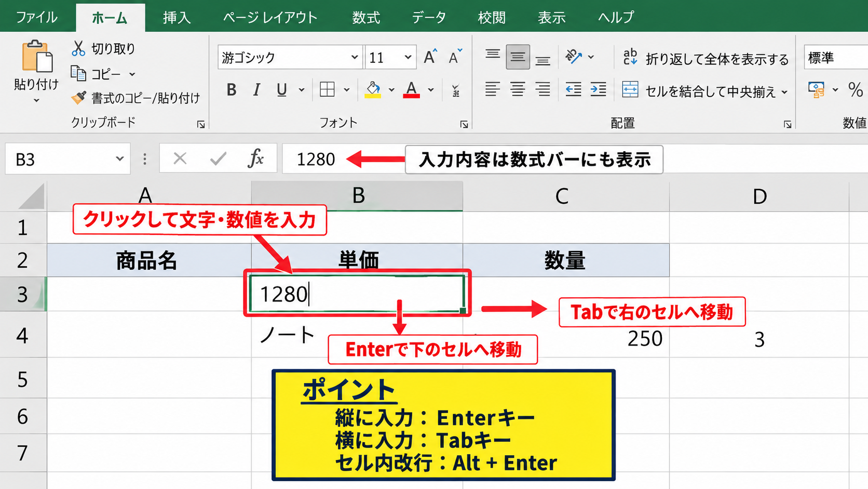Decrease font size with small A icon

point(455,57)
